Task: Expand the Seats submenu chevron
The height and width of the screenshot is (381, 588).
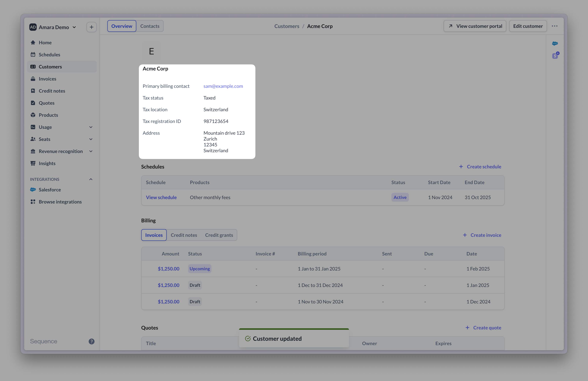Action: [x=91, y=139]
